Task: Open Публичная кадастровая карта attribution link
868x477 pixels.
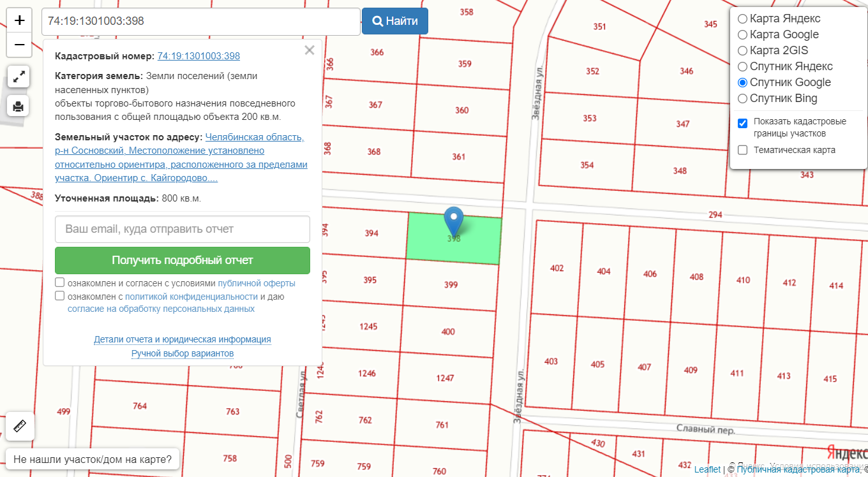Action: [798, 469]
